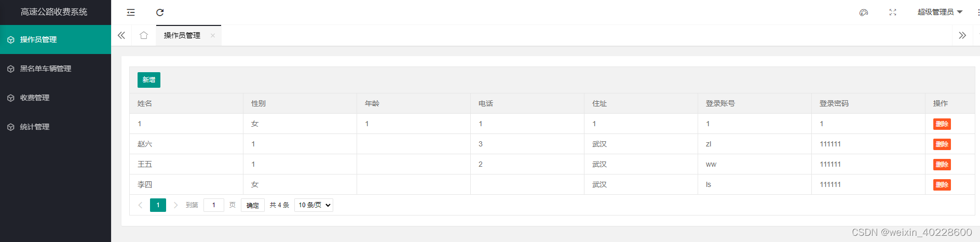
Task: Delete the 李四 operator row
Action: coord(942,185)
